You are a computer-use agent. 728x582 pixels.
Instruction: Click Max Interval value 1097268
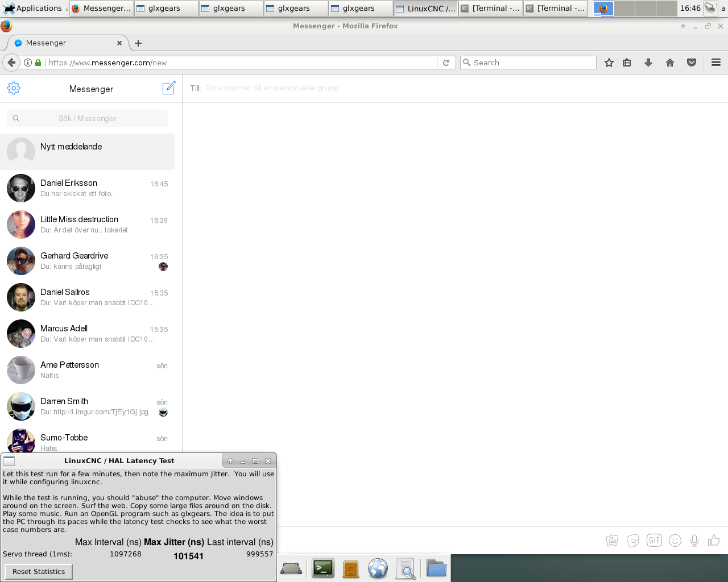(x=126, y=554)
